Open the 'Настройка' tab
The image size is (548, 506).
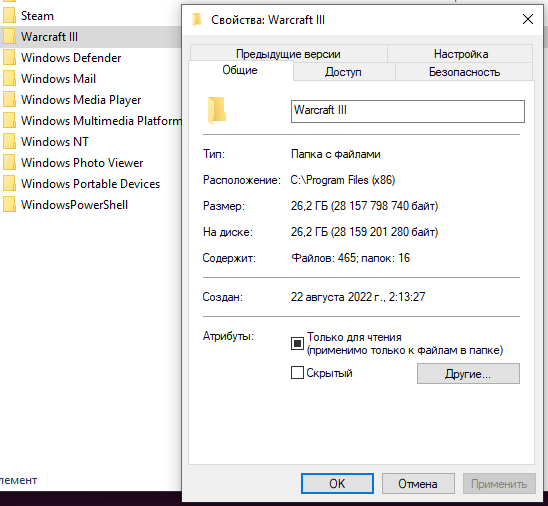pyautogui.click(x=461, y=54)
